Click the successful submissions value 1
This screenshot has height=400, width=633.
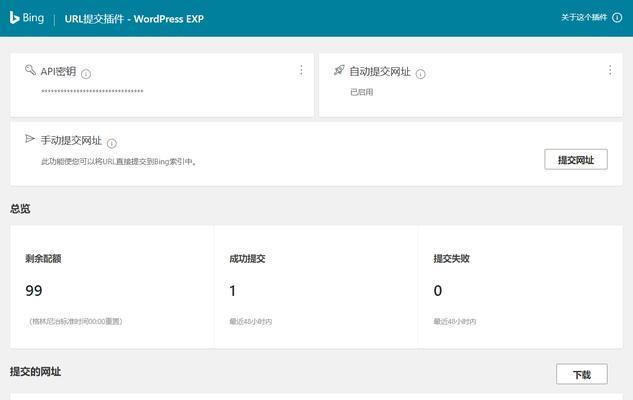point(233,291)
